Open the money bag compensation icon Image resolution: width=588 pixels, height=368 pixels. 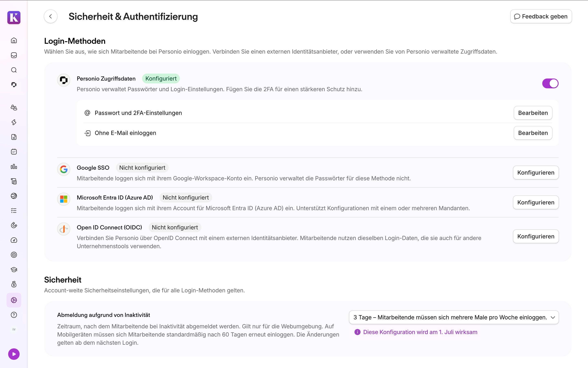click(x=14, y=284)
